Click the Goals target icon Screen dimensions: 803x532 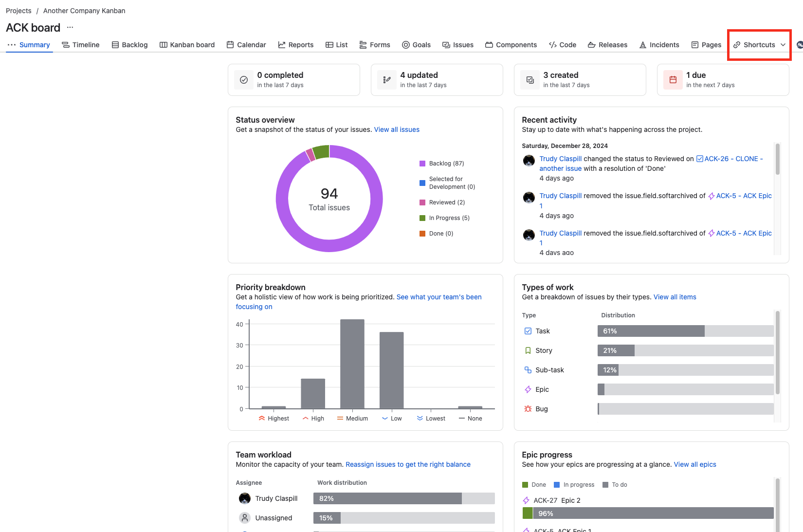click(405, 44)
